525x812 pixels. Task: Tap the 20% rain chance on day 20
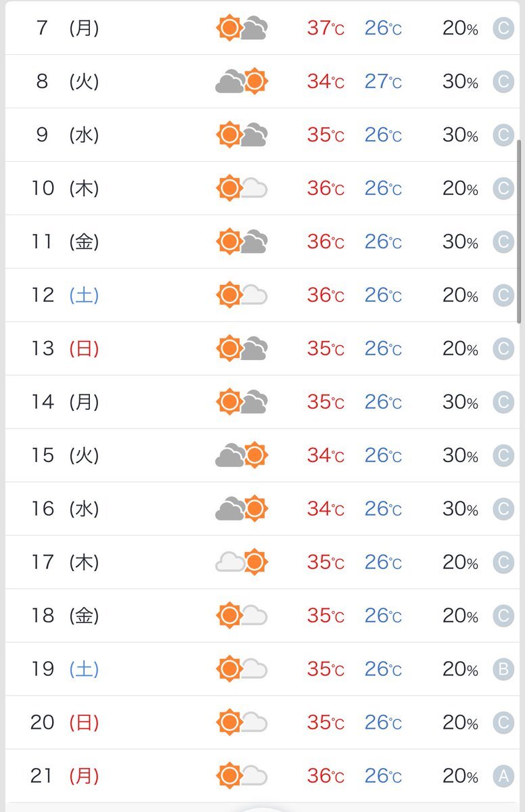[461, 723]
